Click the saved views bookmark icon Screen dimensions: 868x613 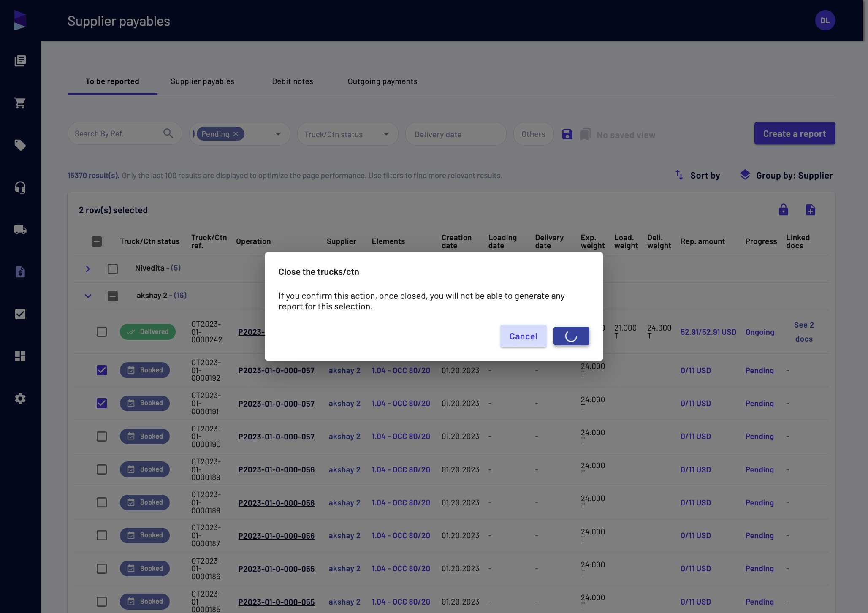(585, 134)
